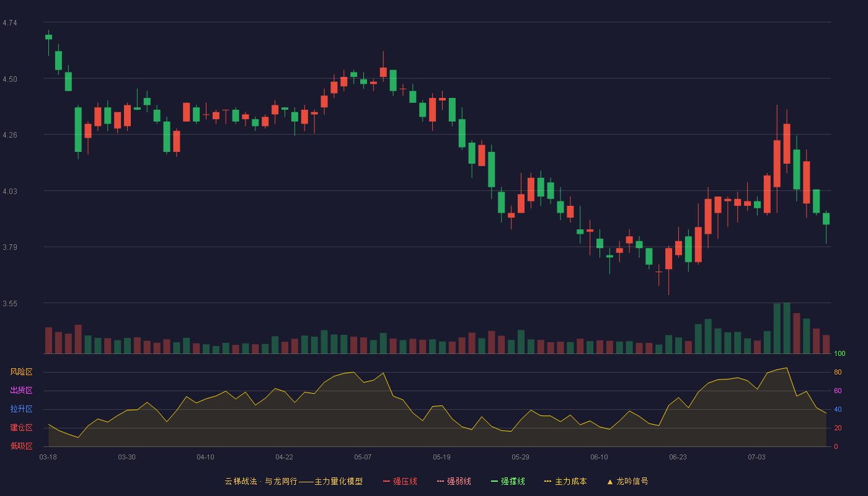Click the red 强压线 line marker

coord(386,481)
